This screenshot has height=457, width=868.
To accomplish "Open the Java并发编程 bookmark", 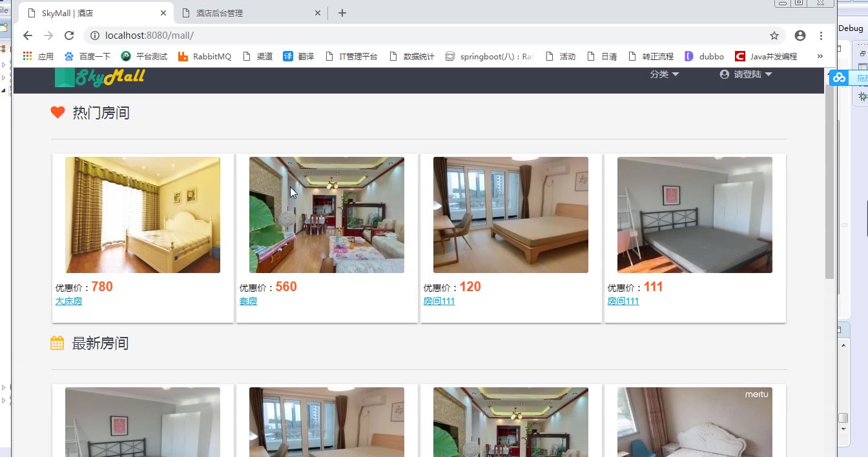I will pyautogui.click(x=766, y=56).
